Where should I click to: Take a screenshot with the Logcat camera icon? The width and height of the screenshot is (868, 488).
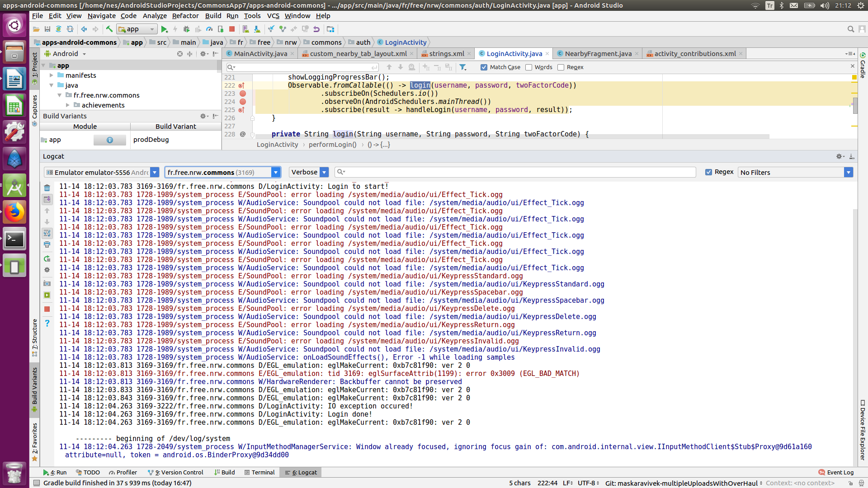point(47,283)
